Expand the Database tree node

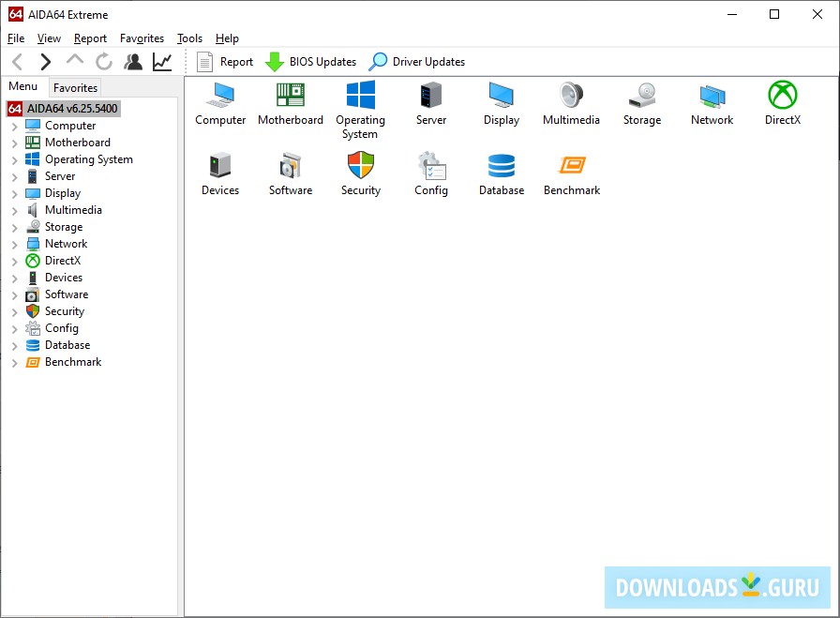(14, 346)
